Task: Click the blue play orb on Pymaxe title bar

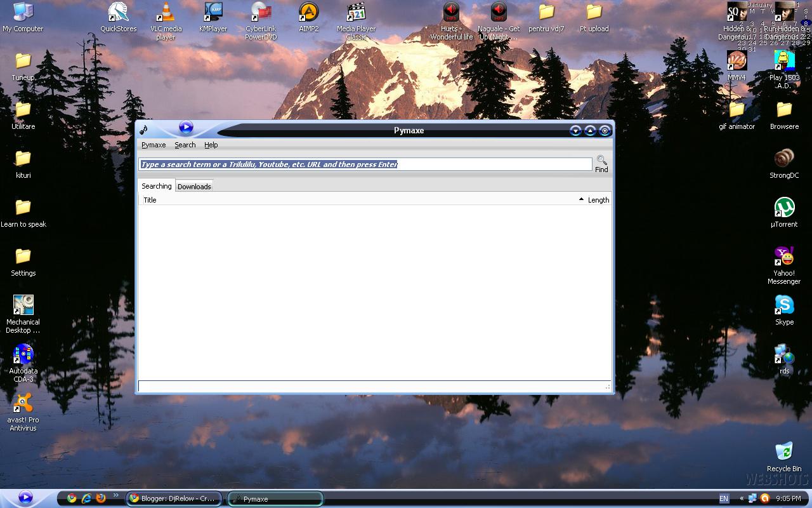Action: (x=186, y=127)
